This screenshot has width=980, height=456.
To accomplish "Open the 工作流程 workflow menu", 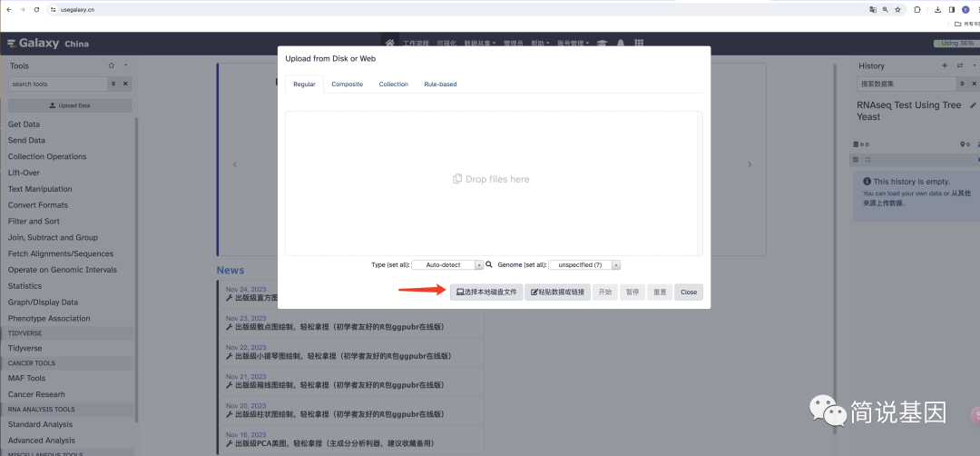I will pyautogui.click(x=416, y=44).
